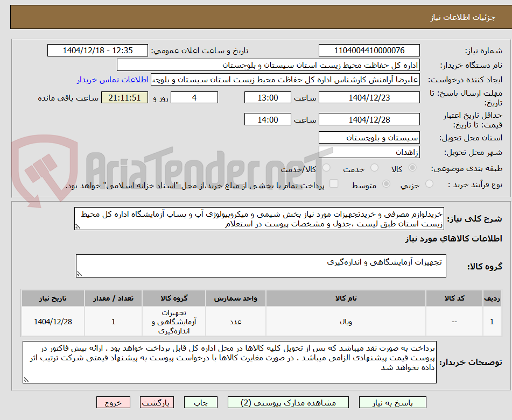Screen dimensions: 512x420
Task: Click the تجهیزات آزمایشگاهی و اندازه‌گیری table cell
Action: pos(174,322)
